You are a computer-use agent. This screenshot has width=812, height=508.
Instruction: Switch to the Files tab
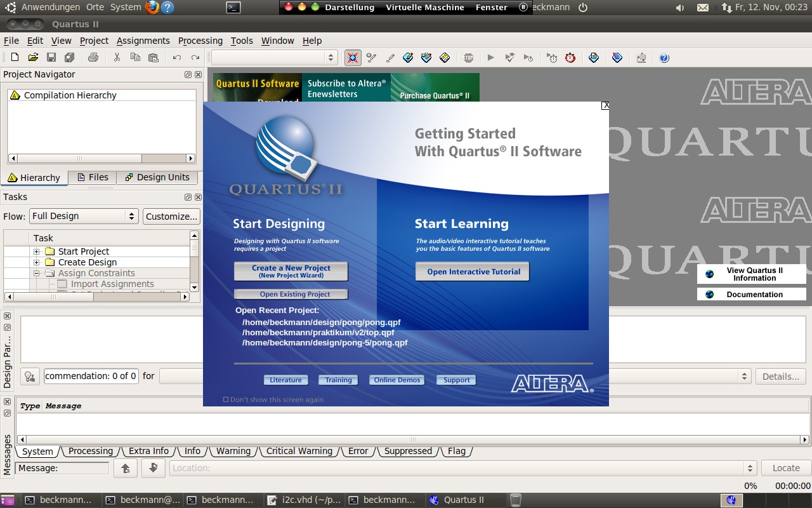tap(93, 177)
